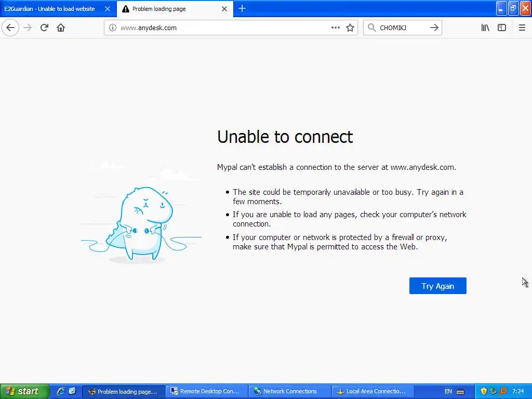The width and height of the screenshot is (532, 399).
Task: Minimize the browser window
Action: 501,8
